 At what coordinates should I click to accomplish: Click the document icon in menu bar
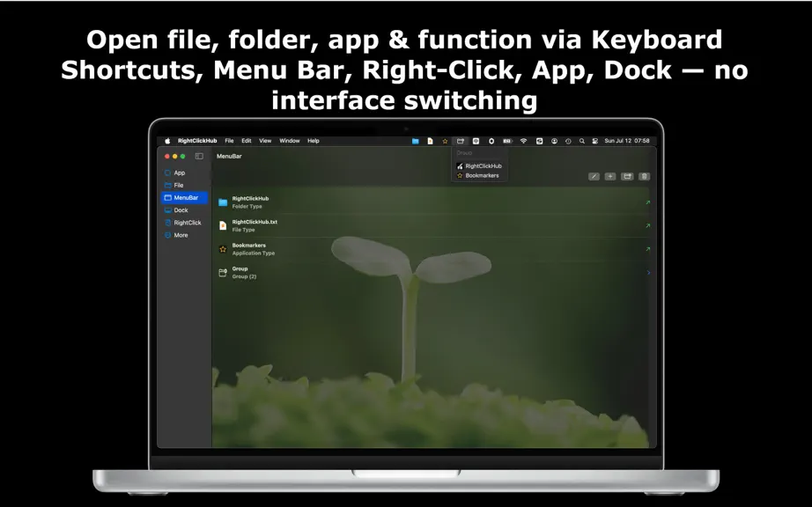[x=430, y=141]
